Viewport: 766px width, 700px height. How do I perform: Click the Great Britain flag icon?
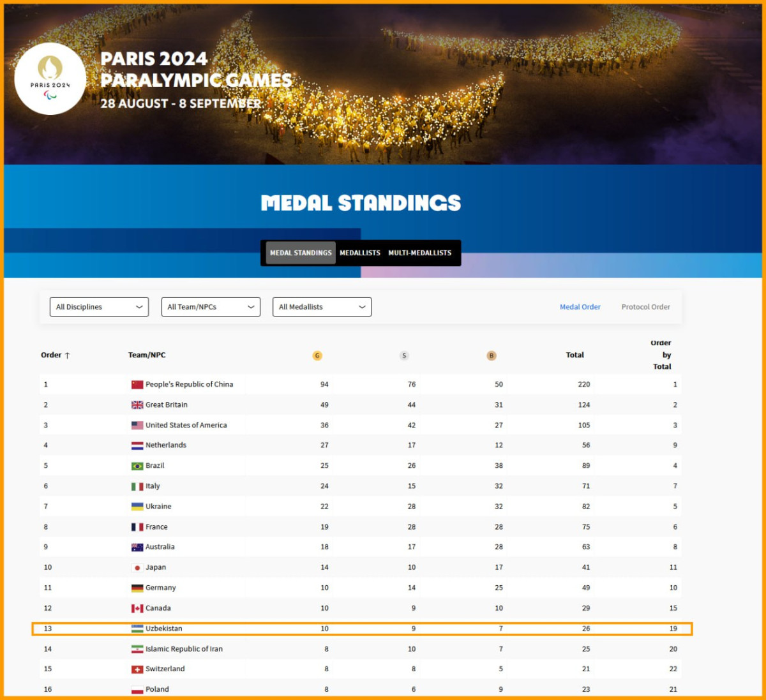click(137, 405)
